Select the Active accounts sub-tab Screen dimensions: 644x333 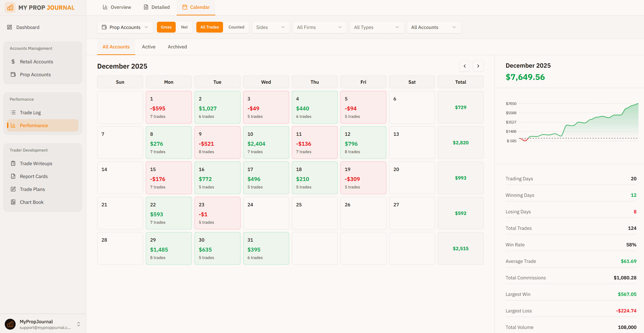[149, 47]
